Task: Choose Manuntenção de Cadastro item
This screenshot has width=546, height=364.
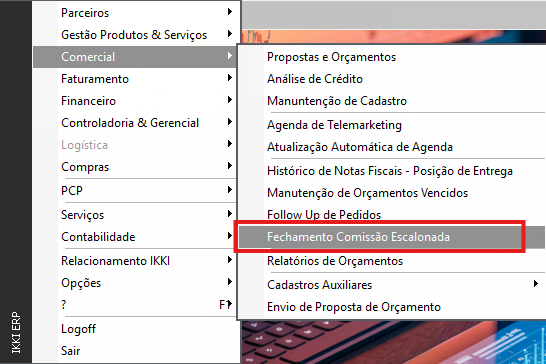Action: click(391, 101)
